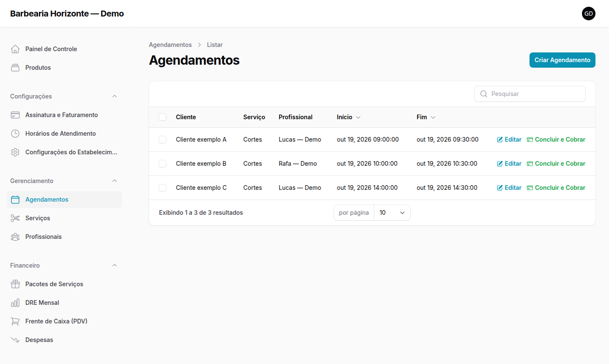Click the magnifier icon in the search box
The image size is (609, 364).
(484, 94)
